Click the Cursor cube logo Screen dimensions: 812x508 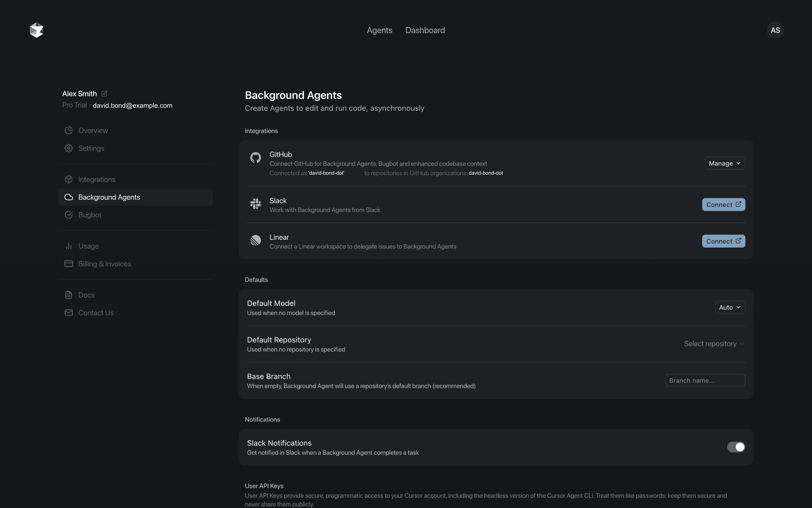(36, 30)
